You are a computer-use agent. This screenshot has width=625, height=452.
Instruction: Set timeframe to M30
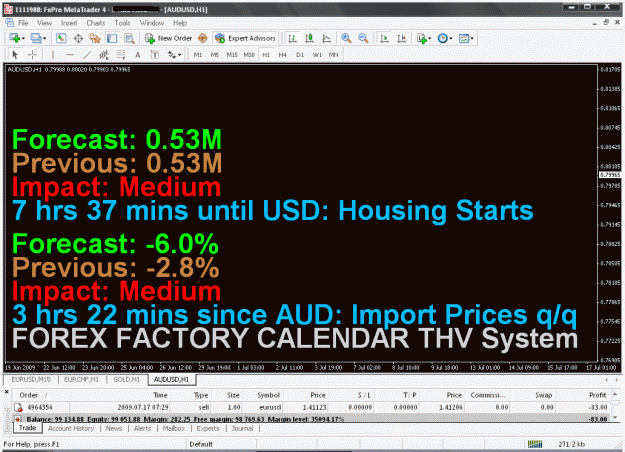(x=249, y=55)
